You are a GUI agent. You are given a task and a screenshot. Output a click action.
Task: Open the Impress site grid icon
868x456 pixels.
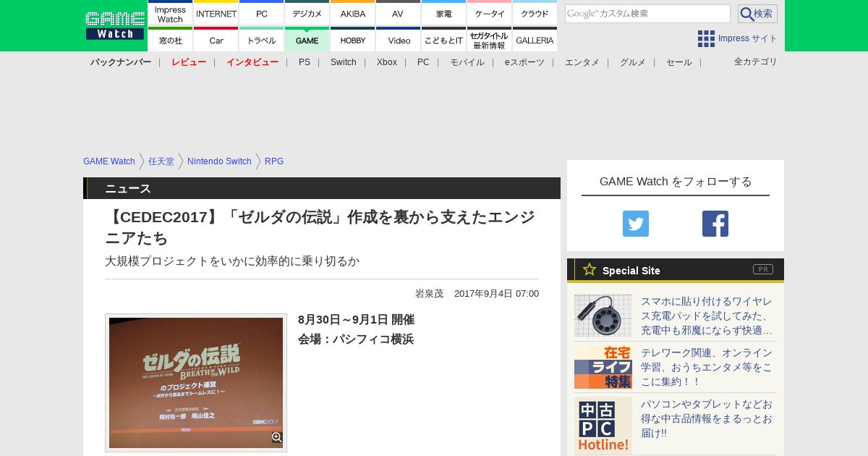click(706, 38)
